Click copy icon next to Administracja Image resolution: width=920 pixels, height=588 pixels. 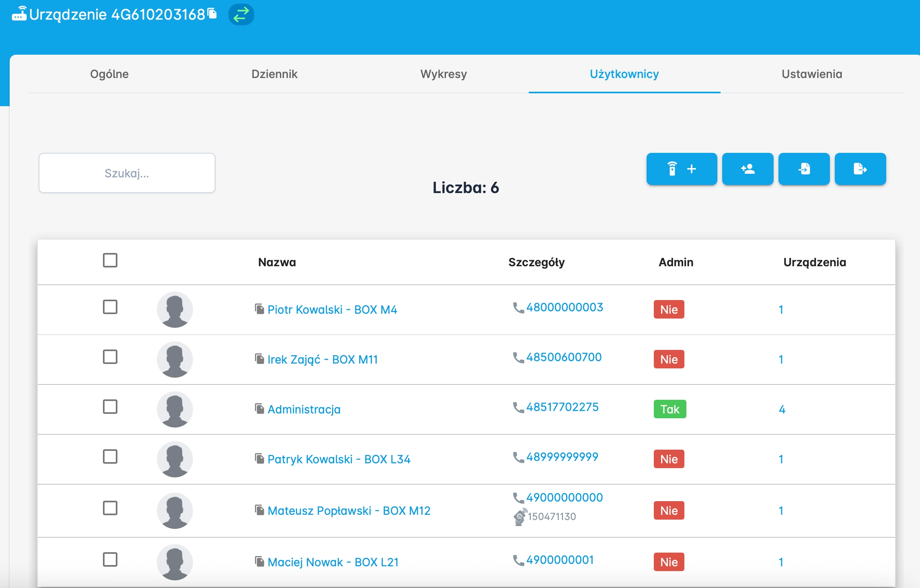coord(259,409)
